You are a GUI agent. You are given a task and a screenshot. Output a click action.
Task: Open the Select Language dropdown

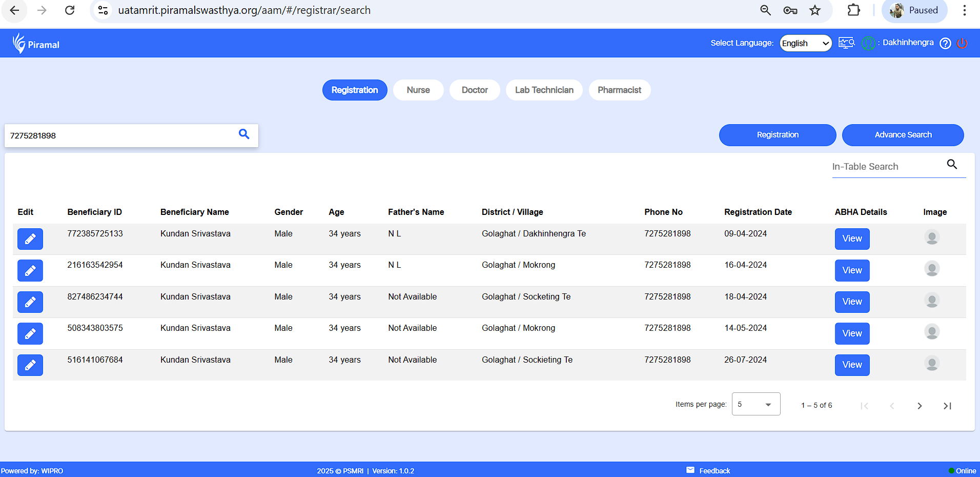click(805, 43)
